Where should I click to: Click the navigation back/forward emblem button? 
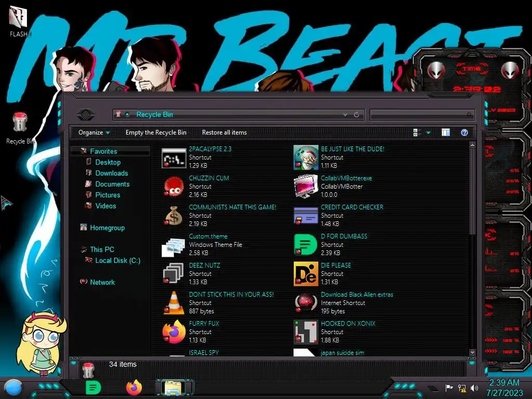click(x=86, y=114)
